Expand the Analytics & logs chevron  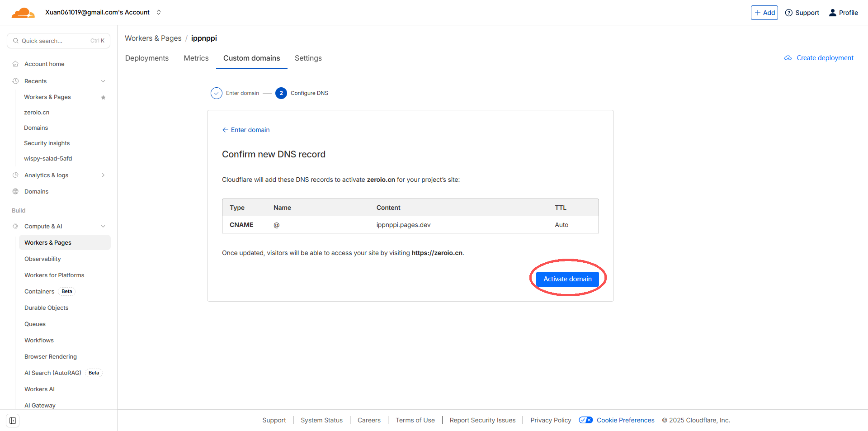pyautogui.click(x=103, y=175)
